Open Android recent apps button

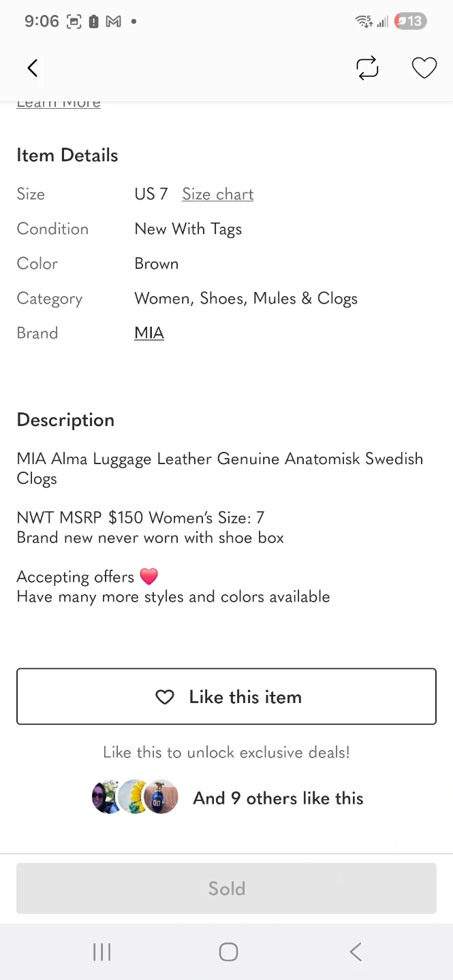point(101,951)
